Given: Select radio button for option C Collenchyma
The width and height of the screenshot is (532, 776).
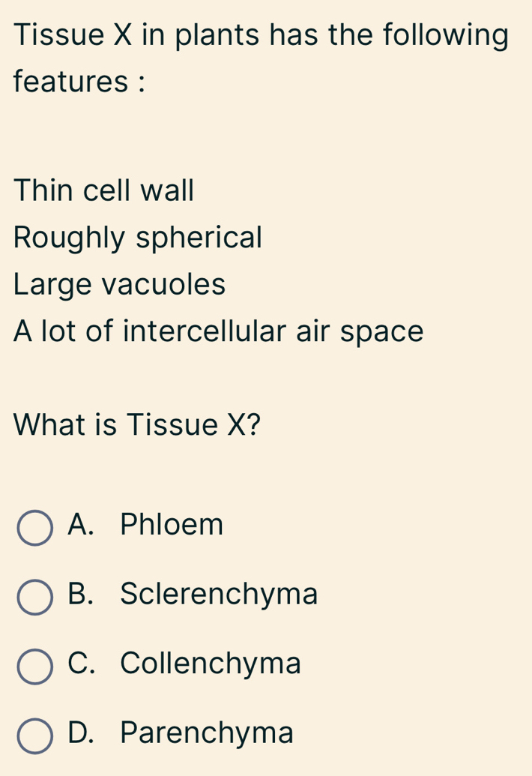Looking at the screenshot, I should point(35,666).
